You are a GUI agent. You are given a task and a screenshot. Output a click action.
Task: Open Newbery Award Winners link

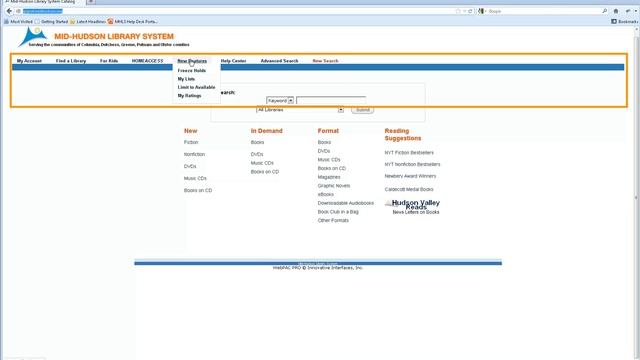point(410,176)
